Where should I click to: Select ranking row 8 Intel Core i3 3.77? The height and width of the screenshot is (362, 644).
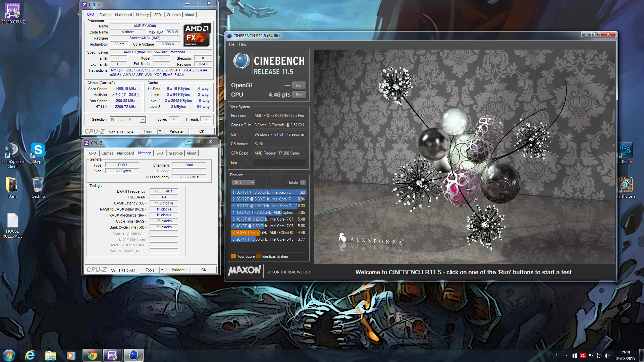click(x=269, y=239)
